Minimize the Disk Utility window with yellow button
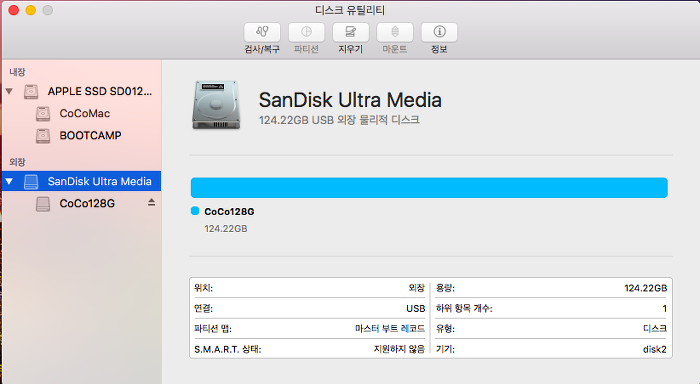The height and width of the screenshot is (384, 700). pyautogui.click(x=31, y=10)
